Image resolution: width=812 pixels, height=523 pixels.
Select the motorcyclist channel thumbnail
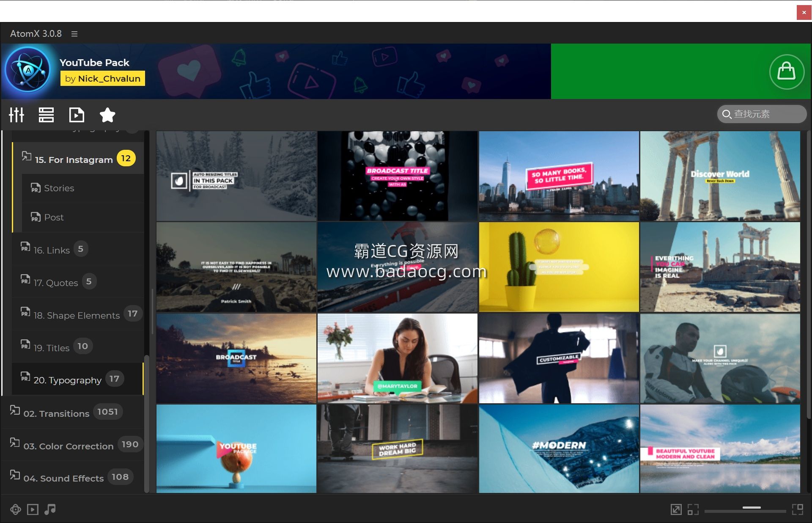(x=720, y=358)
